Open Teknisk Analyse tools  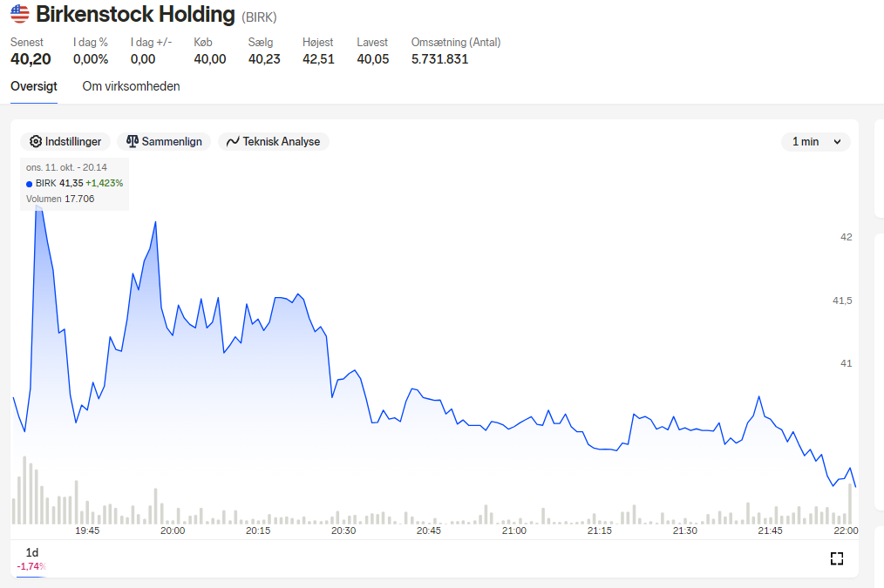(274, 141)
